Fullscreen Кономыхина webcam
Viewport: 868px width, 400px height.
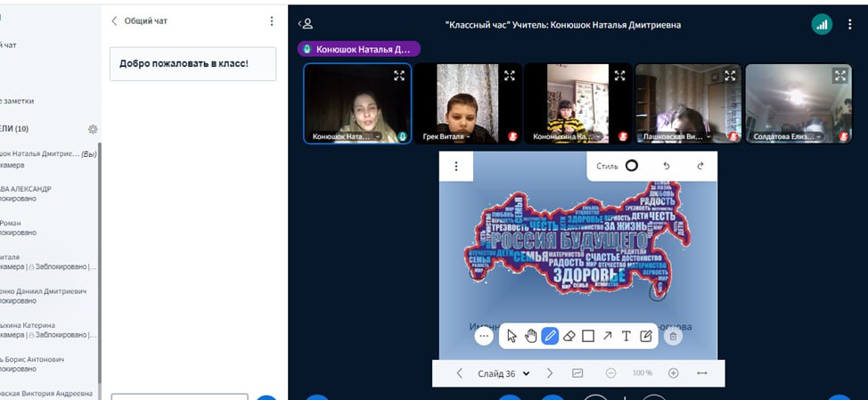tap(619, 76)
